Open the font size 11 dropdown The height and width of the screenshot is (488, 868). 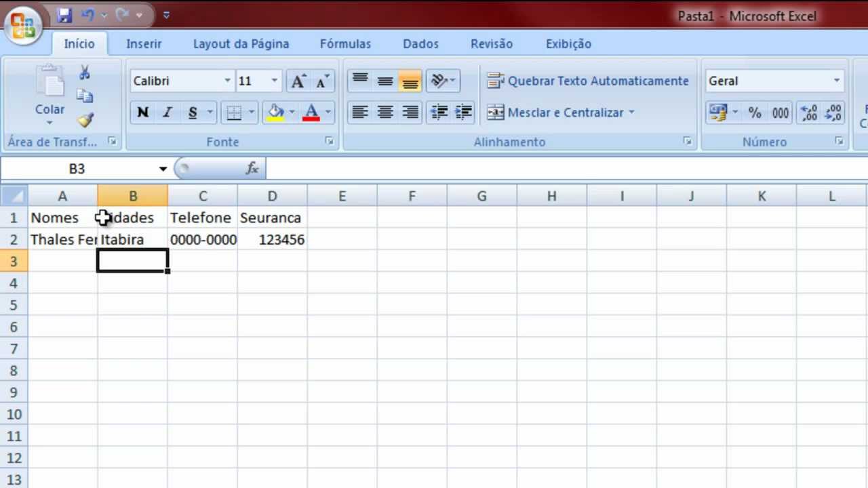(275, 81)
